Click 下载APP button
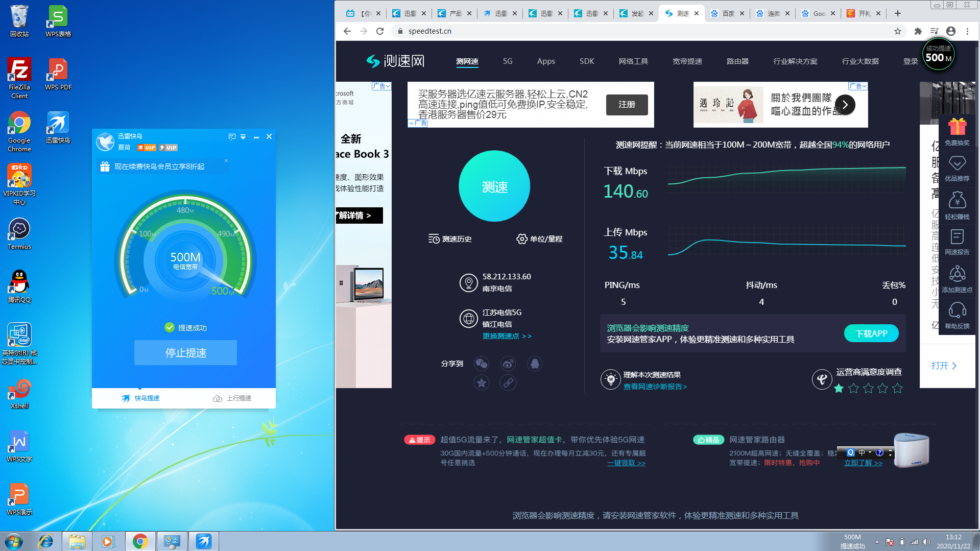980x551 pixels. pyautogui.click(x=871, y=333)
